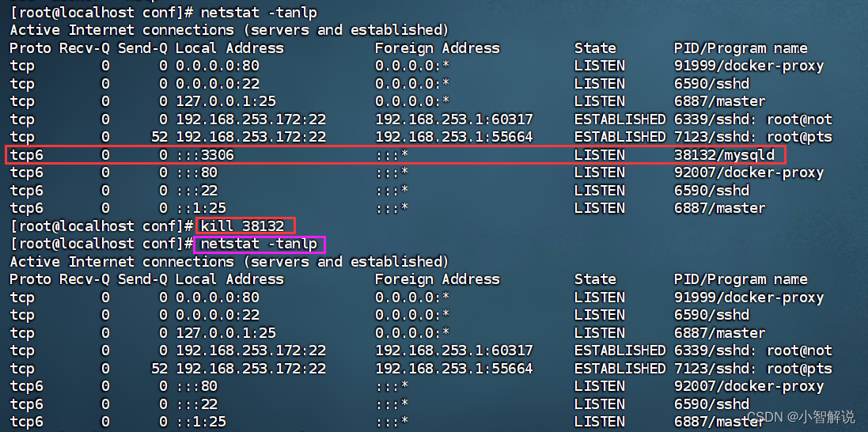The height and width of the screenshot is (432, 868).
Task: Click ESTABLISHED on the 60317 row before kill
Action: [620, 119]
